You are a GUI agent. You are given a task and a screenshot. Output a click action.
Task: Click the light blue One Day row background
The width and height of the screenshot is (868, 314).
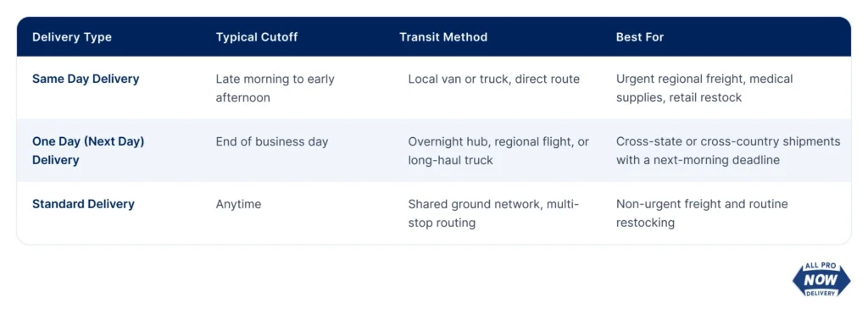[434, 151]
